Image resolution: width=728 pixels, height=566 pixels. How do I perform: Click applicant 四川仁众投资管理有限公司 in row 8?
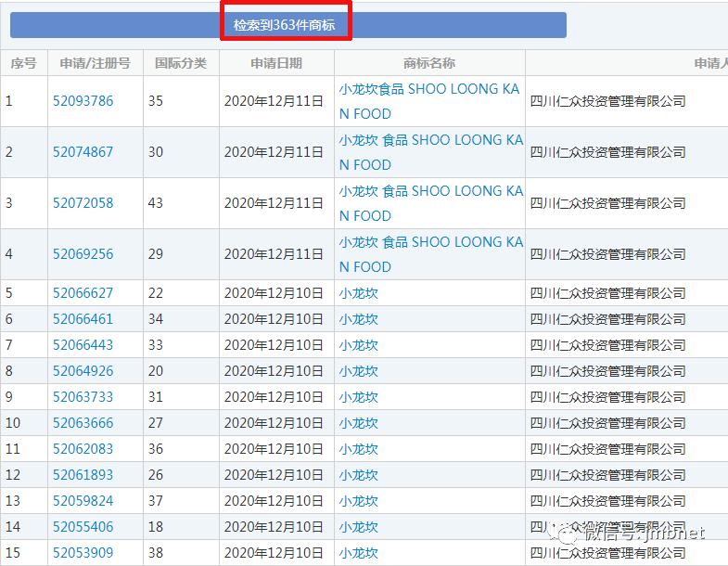(x=607, y=372)
